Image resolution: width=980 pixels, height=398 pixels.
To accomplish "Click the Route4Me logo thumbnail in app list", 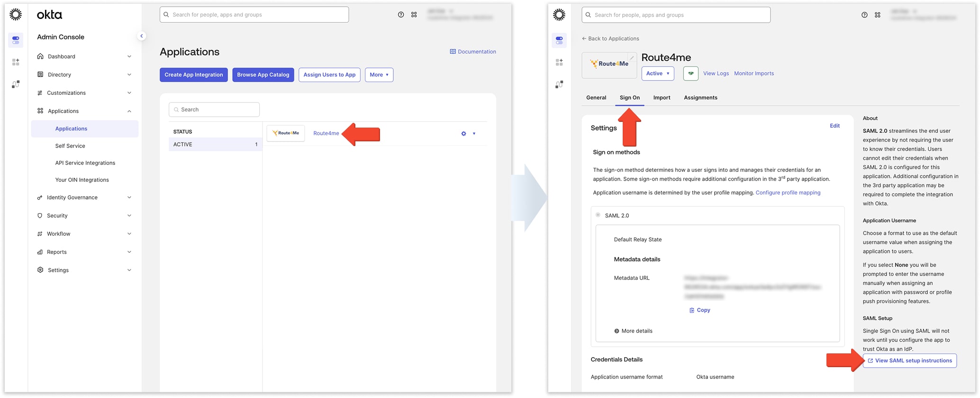I will pos(286,133).
